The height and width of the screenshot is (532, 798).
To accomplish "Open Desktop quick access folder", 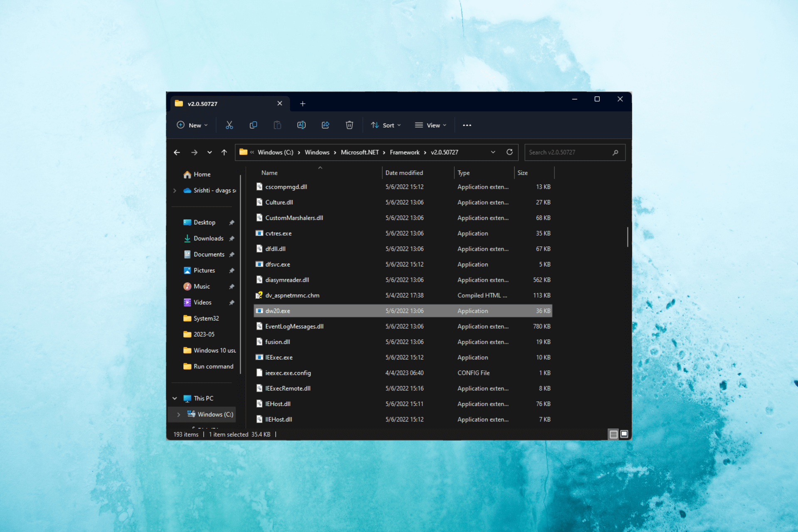I will [200, 222].
